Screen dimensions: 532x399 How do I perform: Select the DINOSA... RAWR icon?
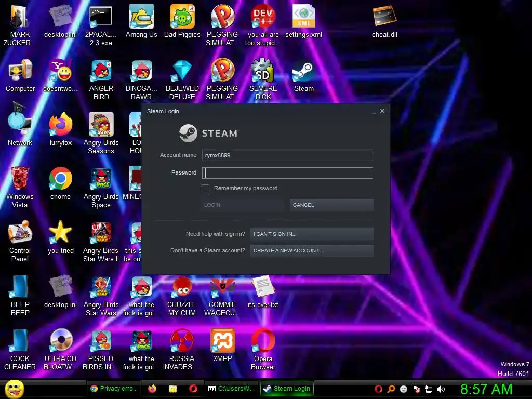click(x=141, y=79)
